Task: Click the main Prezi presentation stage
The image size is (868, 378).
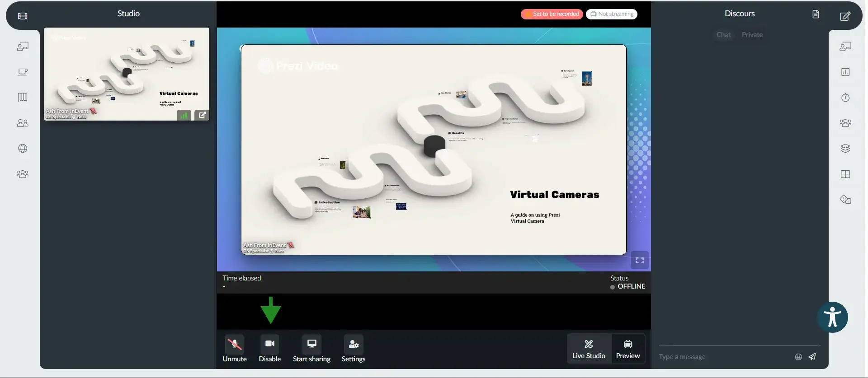Action: point(434,149)
